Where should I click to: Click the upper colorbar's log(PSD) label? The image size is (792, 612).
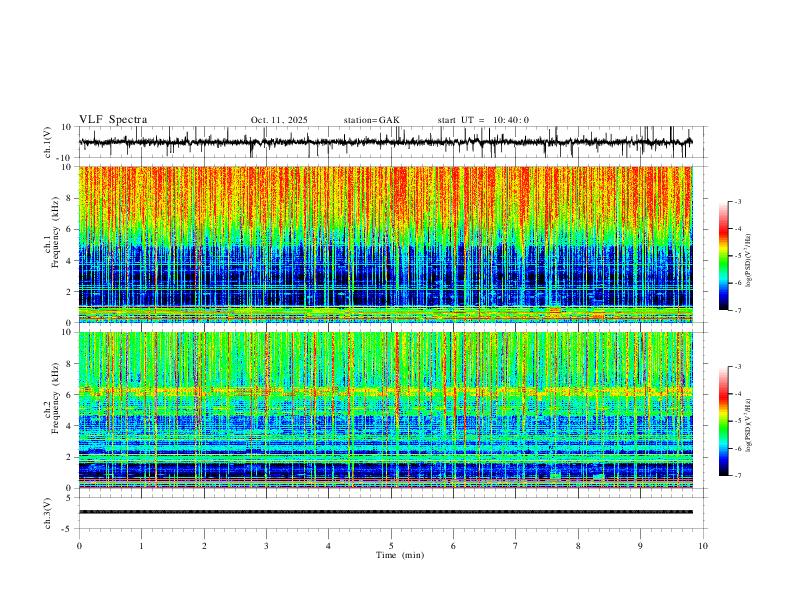(x=748, y=260)
